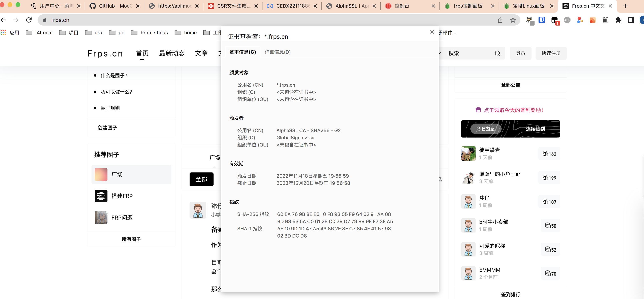This screenshot has width=644, height=299.
Task: Open 所有圈子 link
Action: (x=131, y=239)
